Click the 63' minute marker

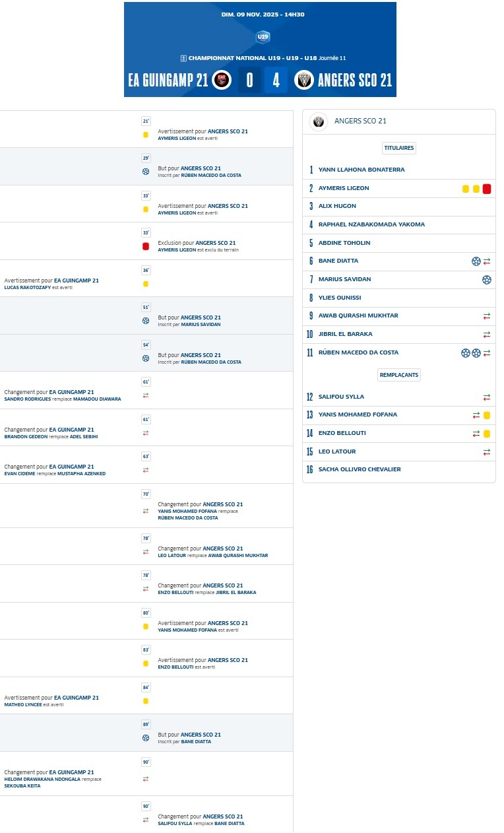tap(146, 456)
